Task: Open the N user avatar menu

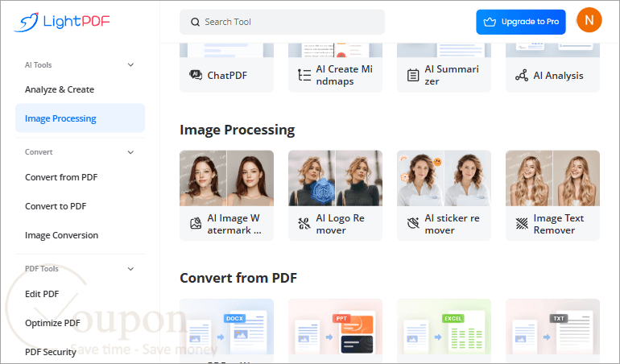Action: 589,20
